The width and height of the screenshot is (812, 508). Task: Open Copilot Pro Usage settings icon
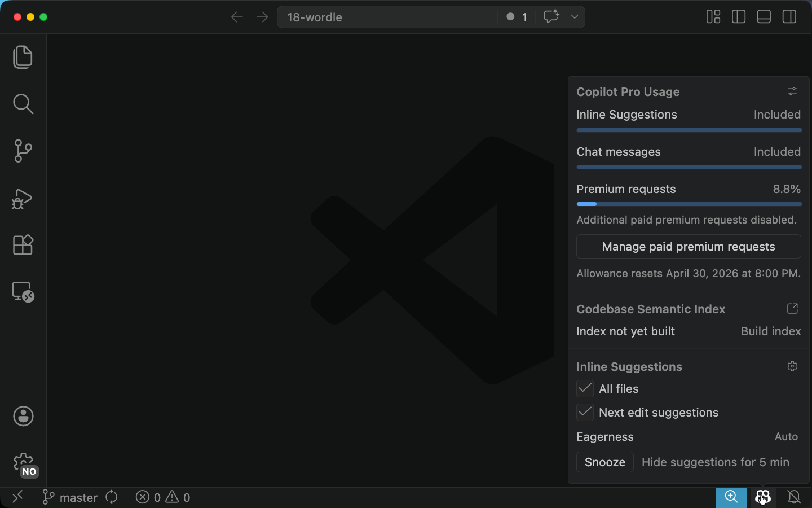(792, 91)
